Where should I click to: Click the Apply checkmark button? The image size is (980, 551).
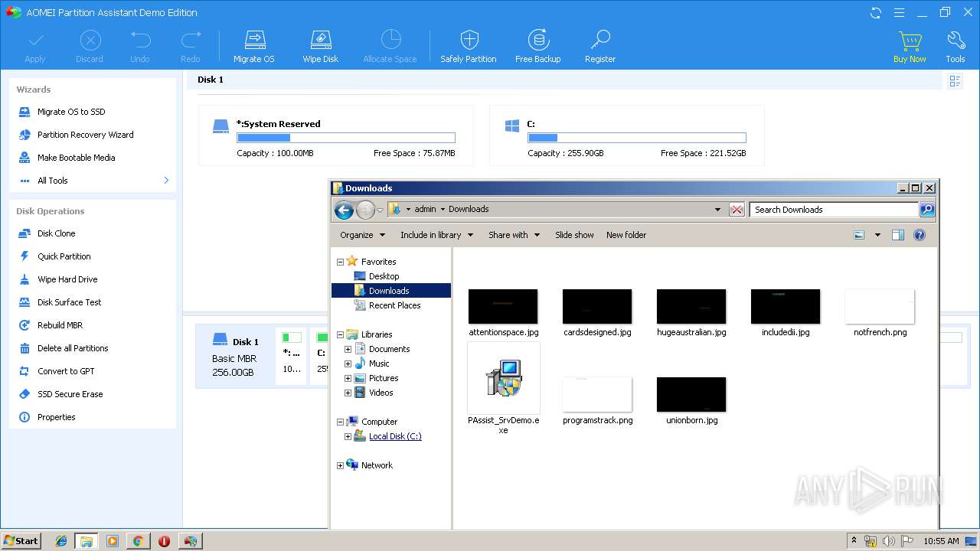click(x=35, y=46)
